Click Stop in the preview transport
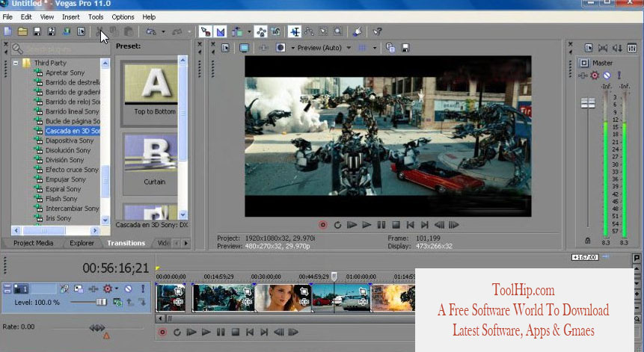 (x=396, y=225)
